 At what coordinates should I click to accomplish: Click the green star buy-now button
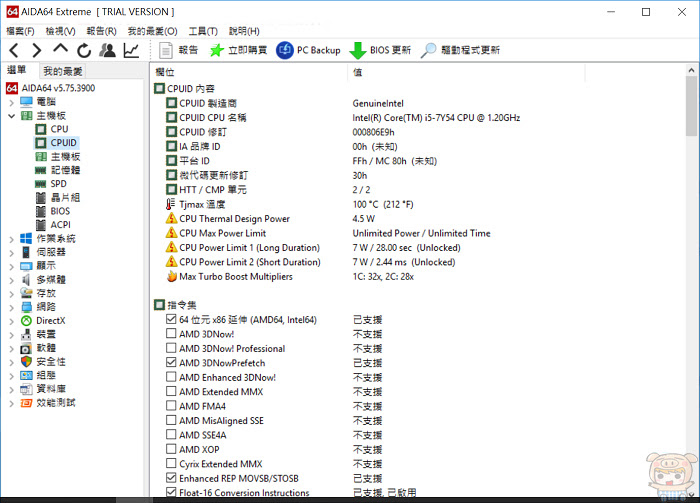pos(238,50)
